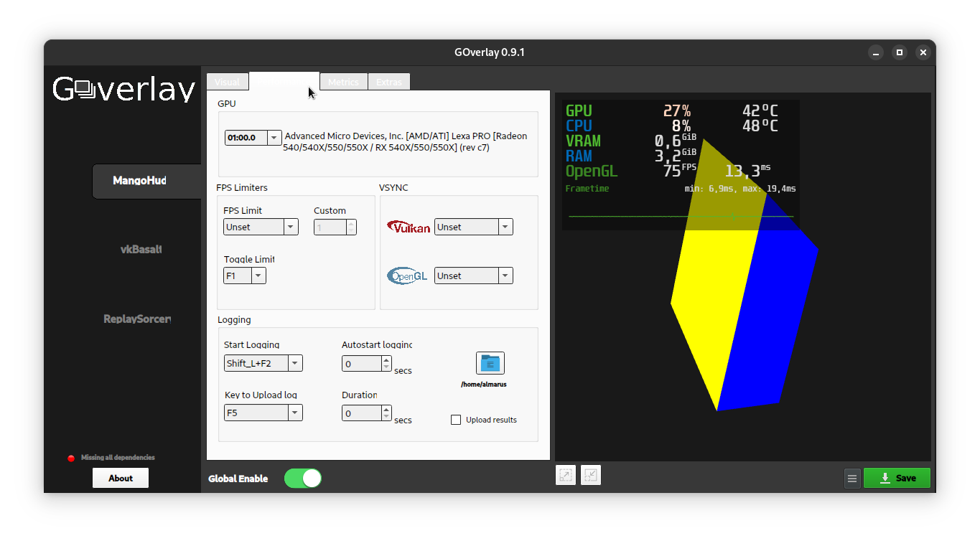This screenshot has width=980, height=541.
Task: Select the currently active hovered tab
Action: 284,81
